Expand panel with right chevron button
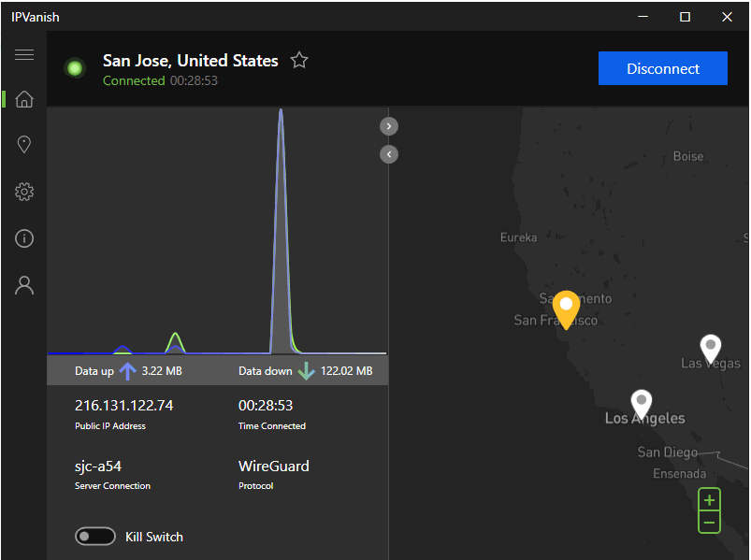Viewport: 751px width, 560px height. point(389,126)
